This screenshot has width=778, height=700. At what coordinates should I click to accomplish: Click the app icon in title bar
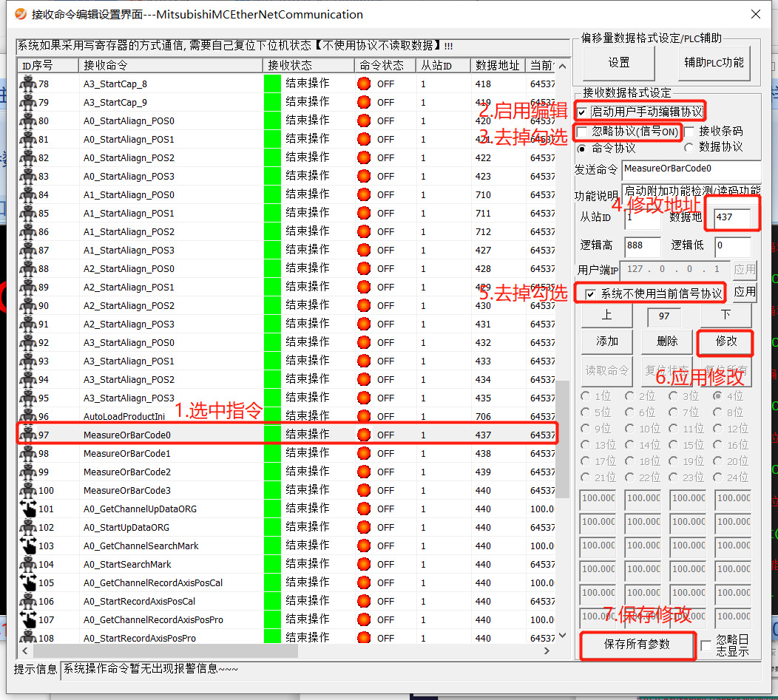(x=19, y=14)
